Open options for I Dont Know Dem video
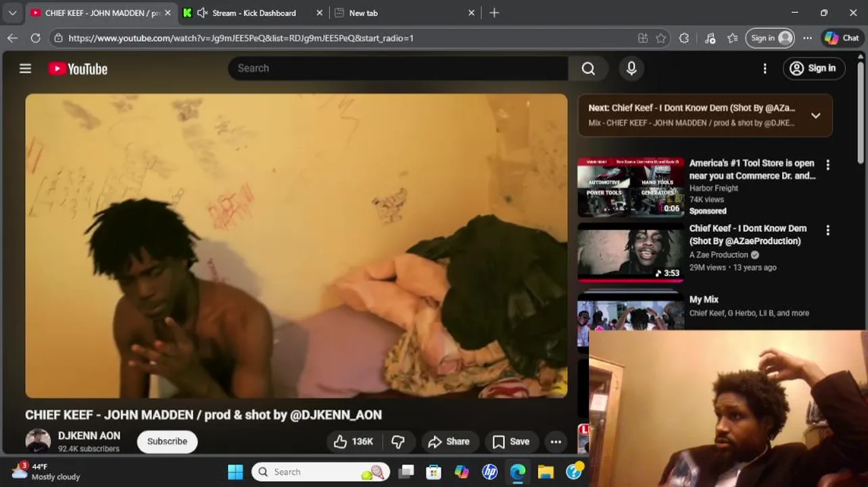Screen dimensions: 868x487 click(x=827, y=231)
